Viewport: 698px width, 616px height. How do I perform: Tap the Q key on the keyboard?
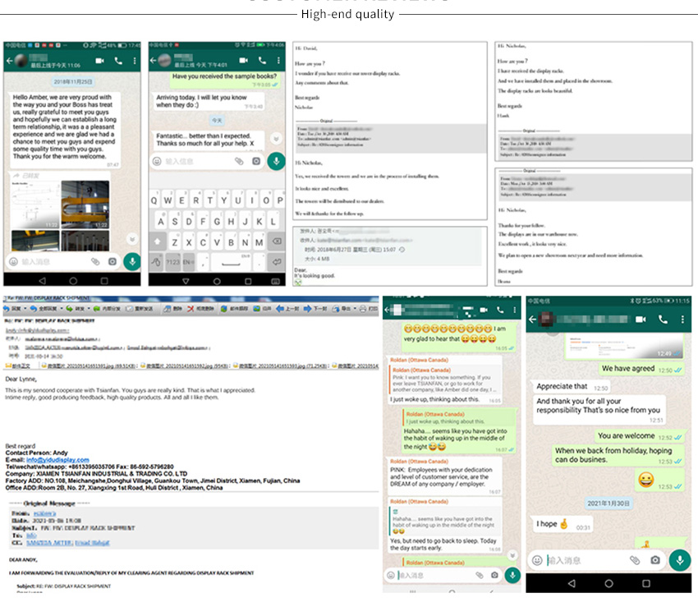[154, 200]
